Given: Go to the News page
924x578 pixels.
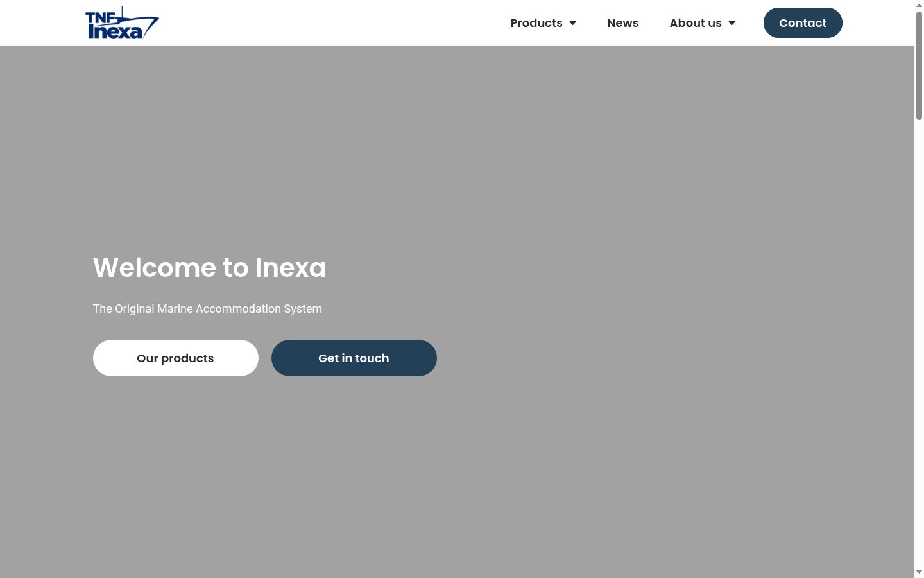Looking at the screenshot, I should pyautogui.click(x=622, y=23).
